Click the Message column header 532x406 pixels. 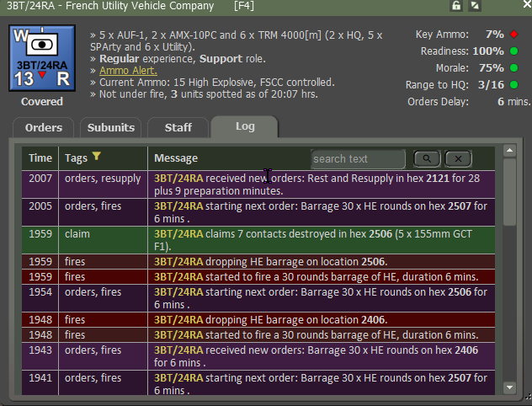[176, 158]
